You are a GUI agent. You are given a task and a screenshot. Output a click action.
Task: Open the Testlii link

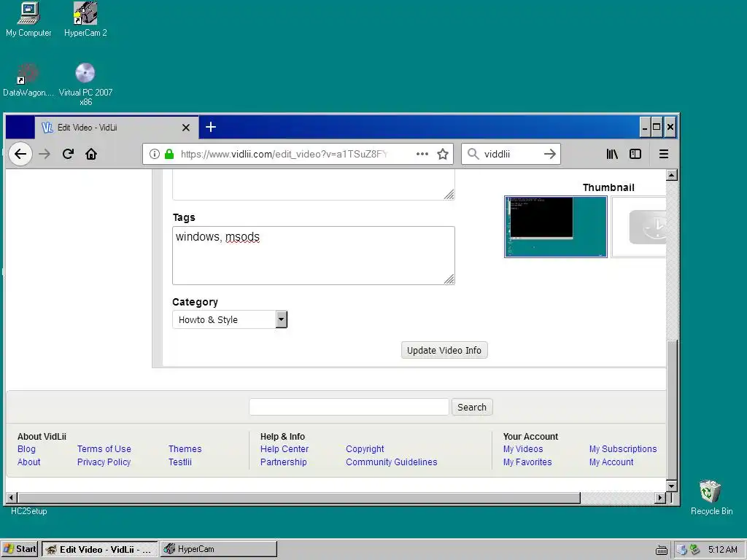pos(180,462)
